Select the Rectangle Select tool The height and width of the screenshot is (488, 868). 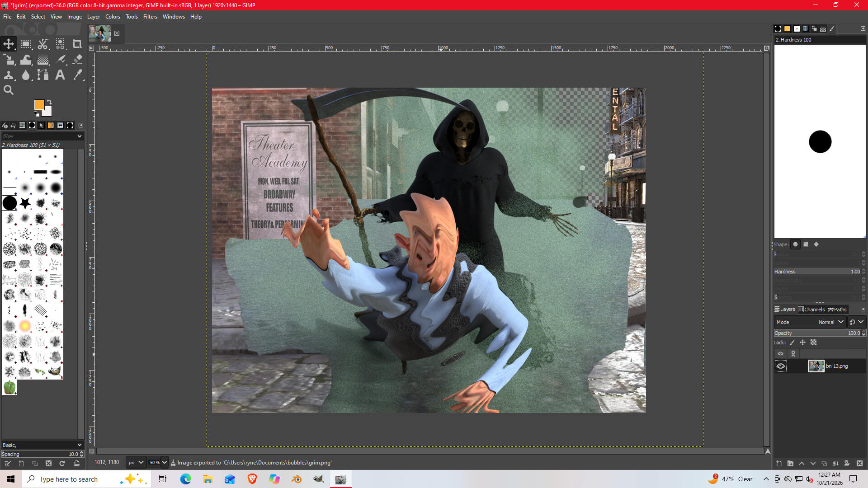pyautogui.click(x=26, y=44)
